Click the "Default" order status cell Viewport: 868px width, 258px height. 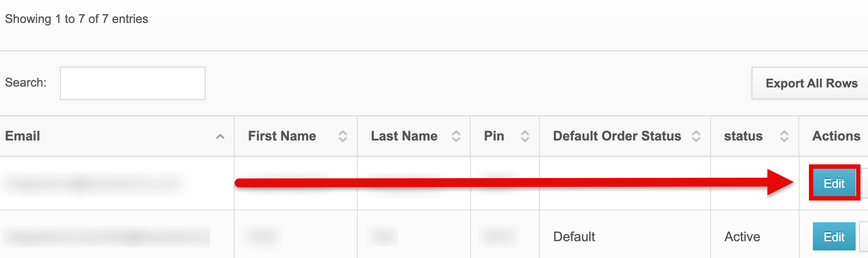pyautogui.click(x=574, y=237)
